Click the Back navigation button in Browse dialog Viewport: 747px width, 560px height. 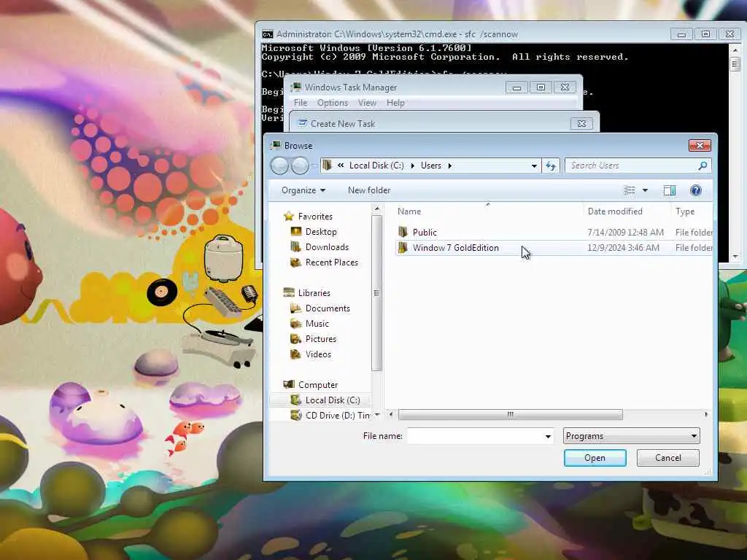pos(279,166)
